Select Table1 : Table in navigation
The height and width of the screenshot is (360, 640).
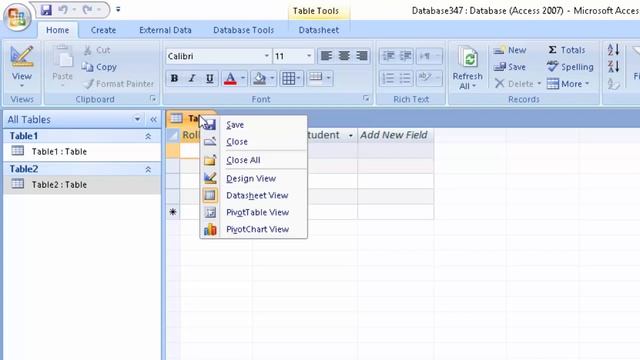(82, 151)
